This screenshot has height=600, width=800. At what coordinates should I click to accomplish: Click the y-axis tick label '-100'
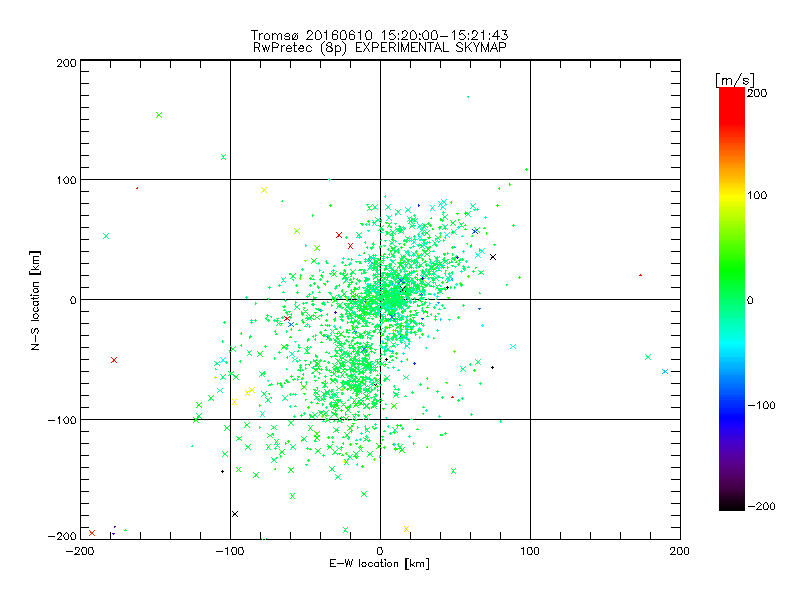click(62, 420)
